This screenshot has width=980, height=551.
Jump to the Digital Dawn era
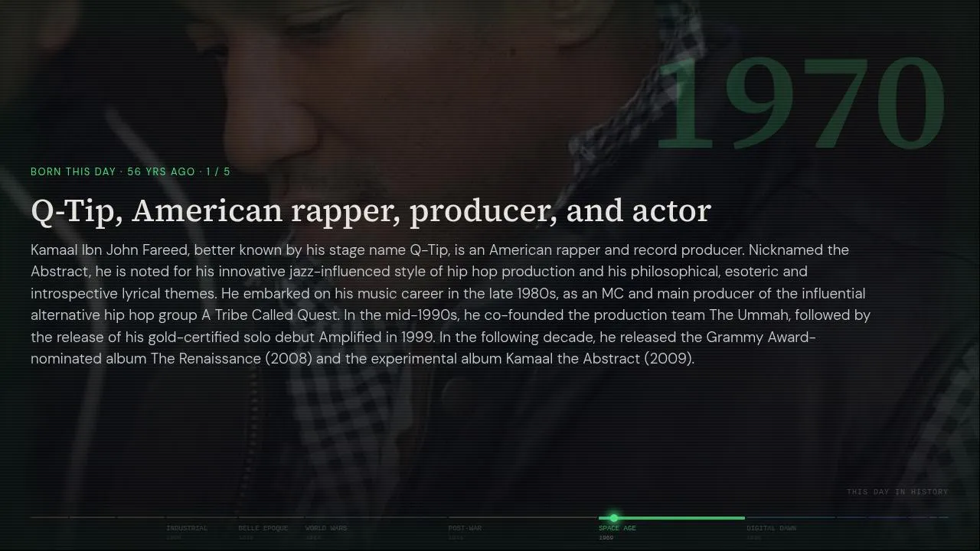tap(772, 528)
